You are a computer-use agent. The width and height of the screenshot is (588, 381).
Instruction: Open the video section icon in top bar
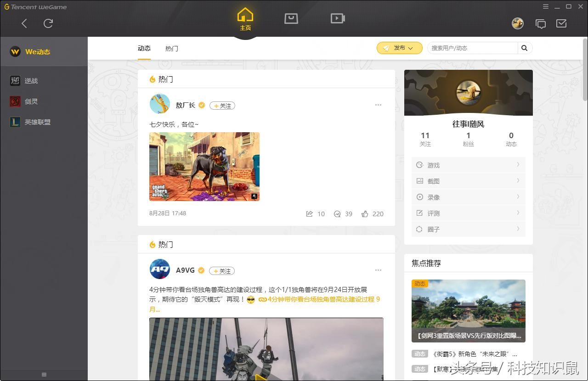point(338,18)
